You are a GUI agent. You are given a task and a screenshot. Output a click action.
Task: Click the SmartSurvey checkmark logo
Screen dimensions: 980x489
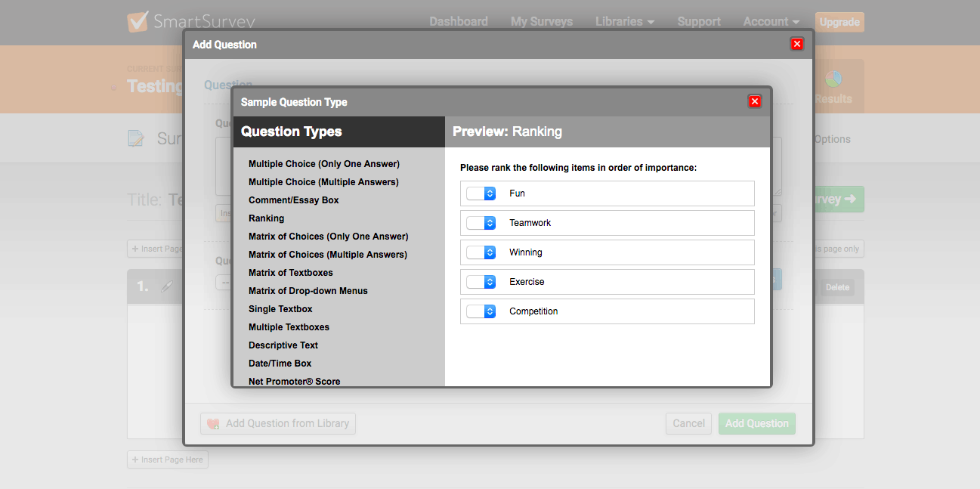[138, 22]
